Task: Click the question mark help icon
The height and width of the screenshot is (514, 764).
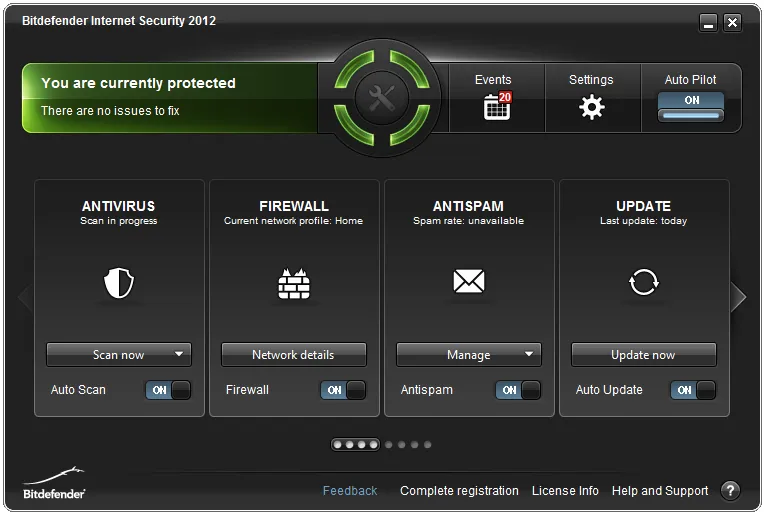Action: tap(730, 490)
